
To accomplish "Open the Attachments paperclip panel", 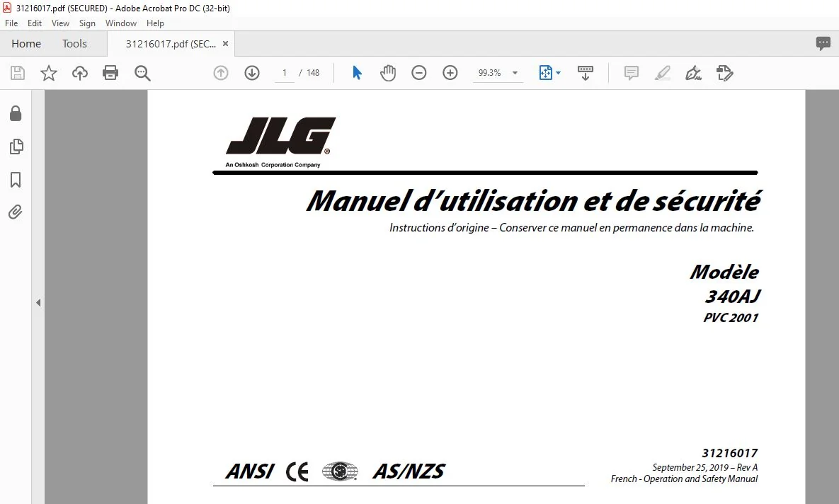I will (16, 212).
